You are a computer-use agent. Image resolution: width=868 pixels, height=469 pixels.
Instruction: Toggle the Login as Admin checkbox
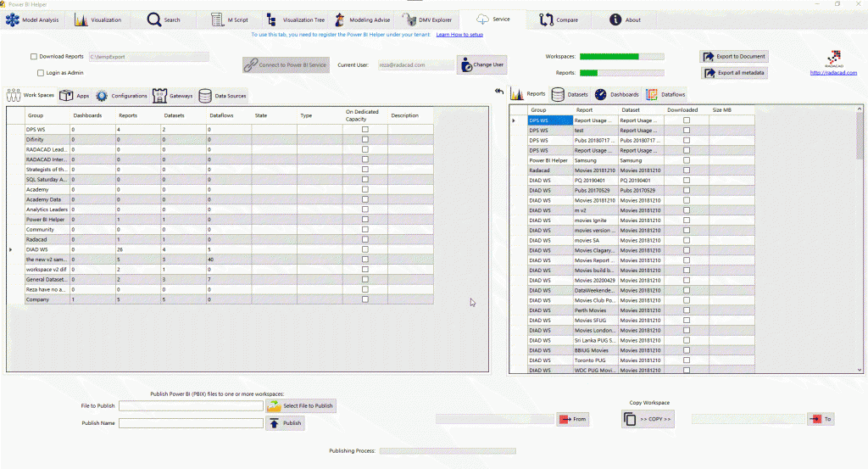click(x=40, y=73)
